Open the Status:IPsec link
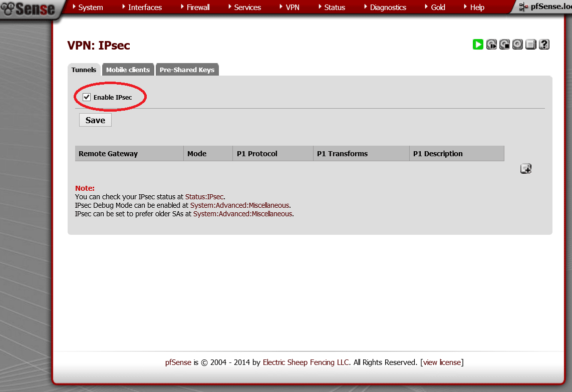 point(204,197)
